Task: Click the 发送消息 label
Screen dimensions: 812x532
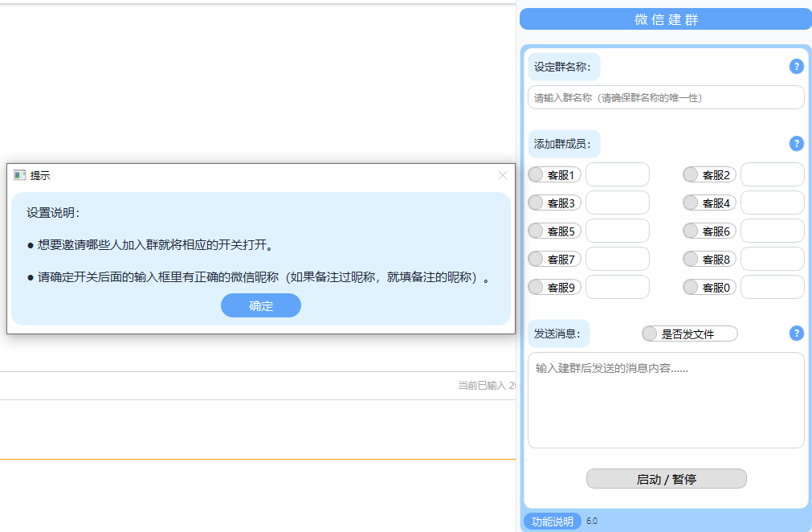Action: 558,334
